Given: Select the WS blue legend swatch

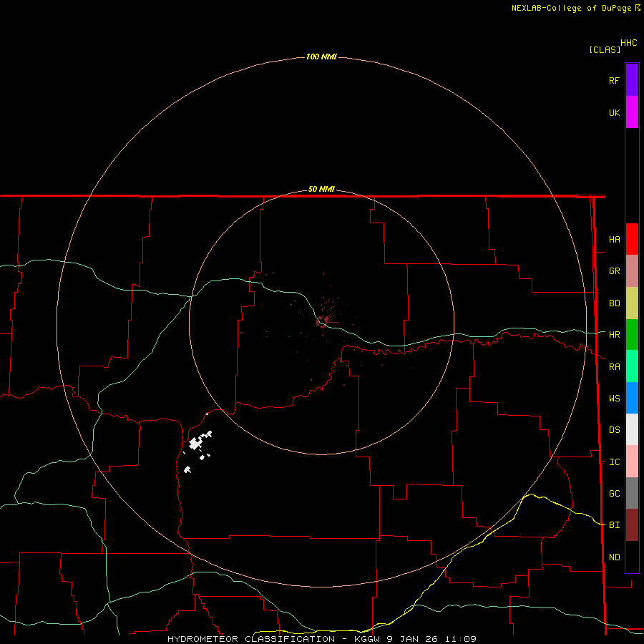Looking at the screenshot, I should coord(632,398).
